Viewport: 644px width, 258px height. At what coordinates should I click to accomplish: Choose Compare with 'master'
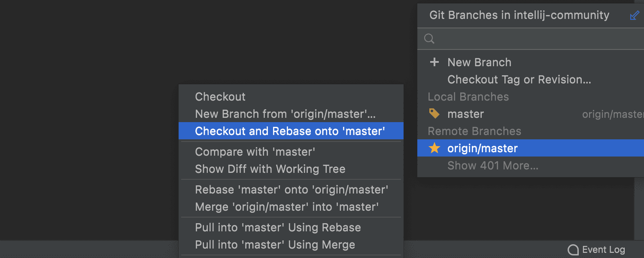[x=291, y=152]
